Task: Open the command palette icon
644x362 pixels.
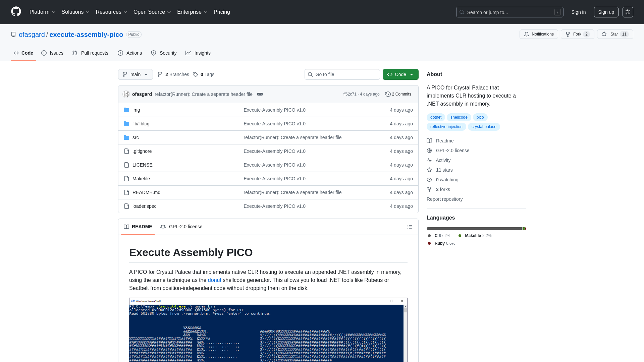Action: tap(628, 12)
